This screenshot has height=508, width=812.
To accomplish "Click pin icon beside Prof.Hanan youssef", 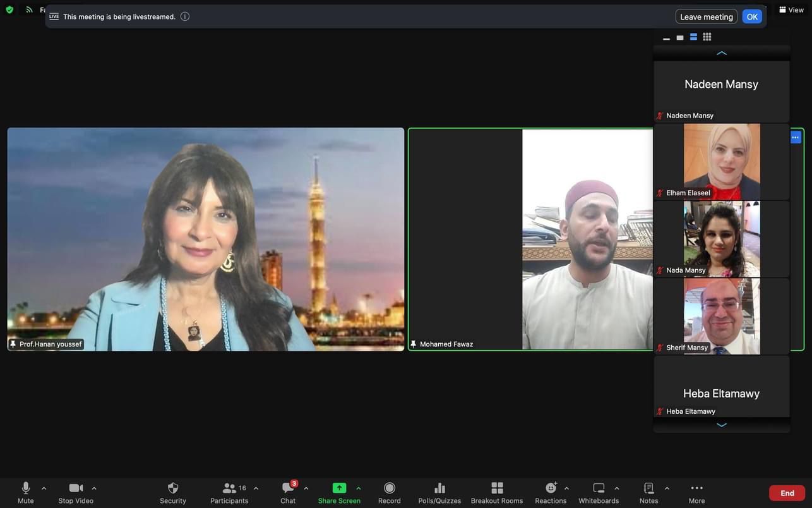I will [13, 344].
